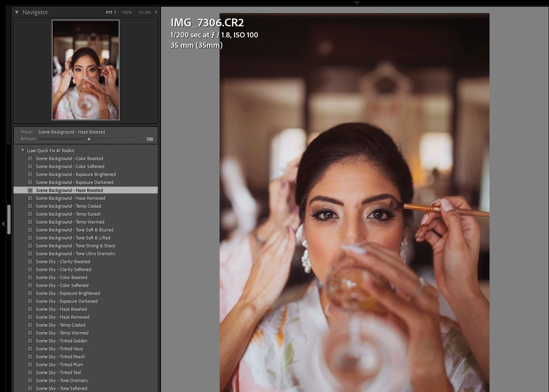This screenshot has height=392, width=549.
Task: Collapse the Luxe Quick Fix AI Toolkit group
Action: click(x=23, y=151)
